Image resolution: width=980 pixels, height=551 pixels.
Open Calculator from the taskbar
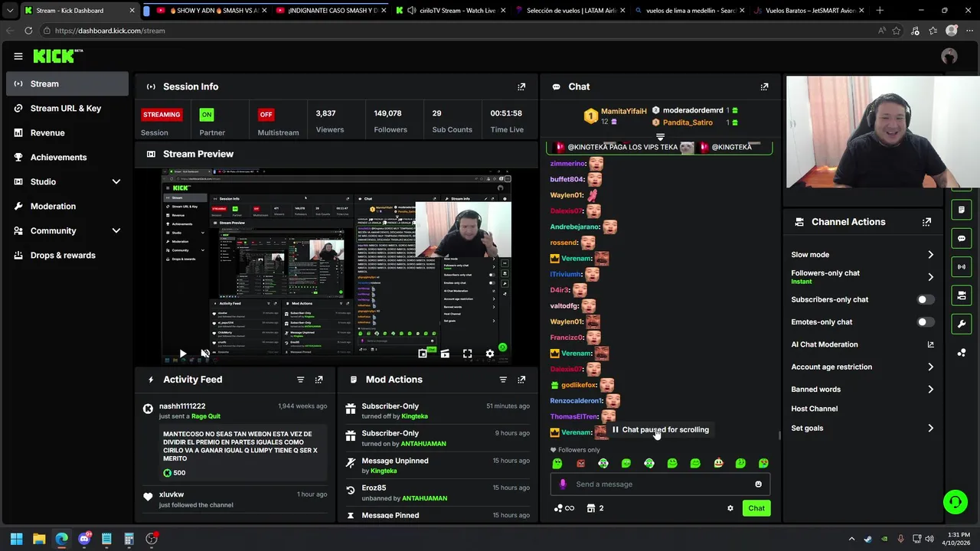click(129, 539)
